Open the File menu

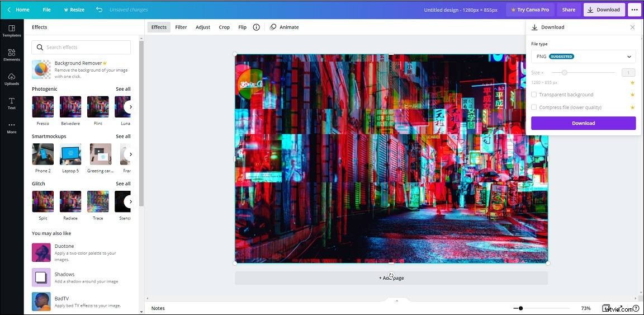47,10
